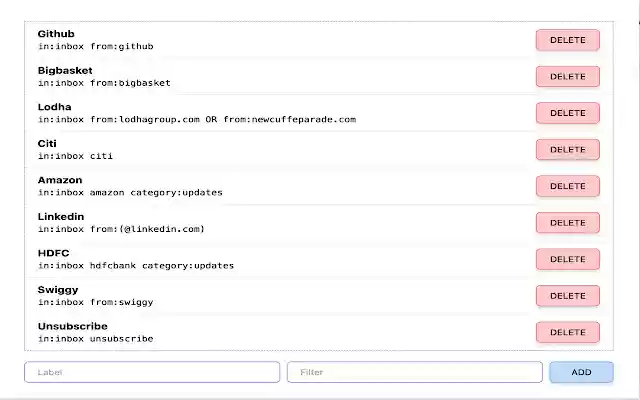Click the 'in:inbox from:bigbasket' filter text
640x400 pixels.
coord(104,83)
